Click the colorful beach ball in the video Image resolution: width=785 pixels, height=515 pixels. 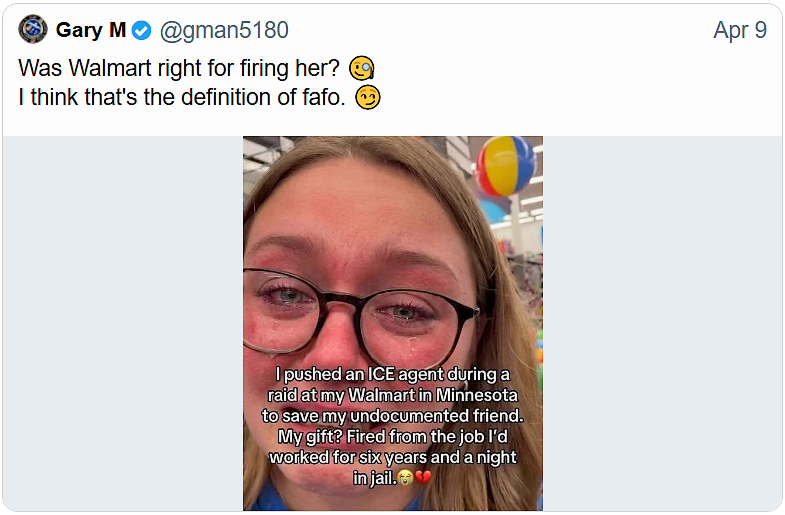506,166
